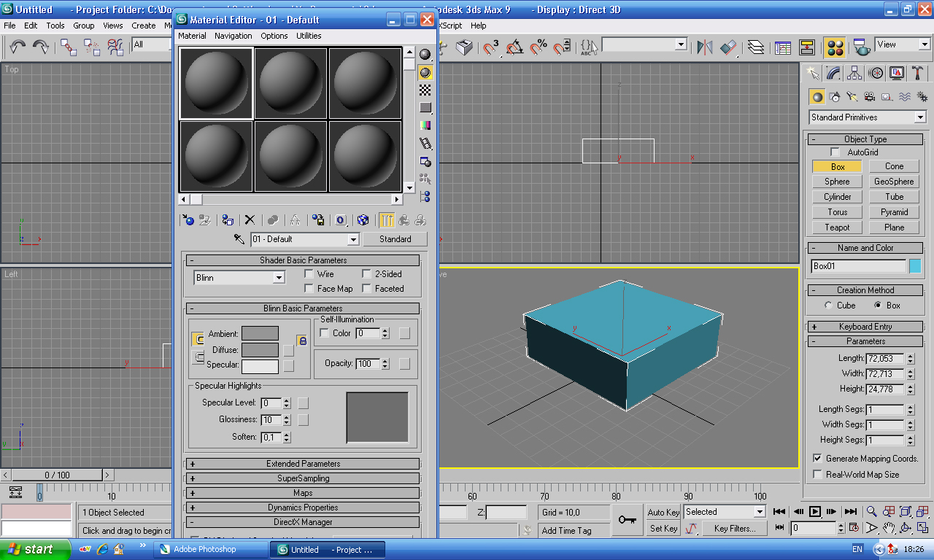This screenshot has height=560, width=934.
Task: Open the Create menu
Action: 144,26
